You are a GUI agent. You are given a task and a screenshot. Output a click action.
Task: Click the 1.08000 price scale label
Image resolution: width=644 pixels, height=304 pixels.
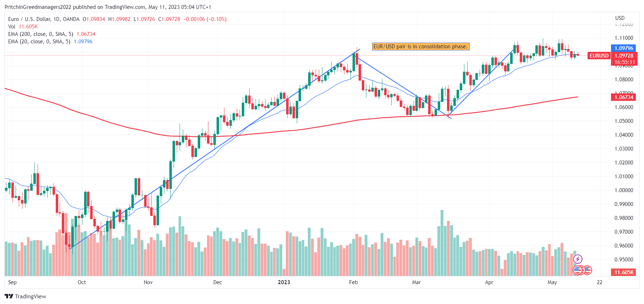pos(624,80)
